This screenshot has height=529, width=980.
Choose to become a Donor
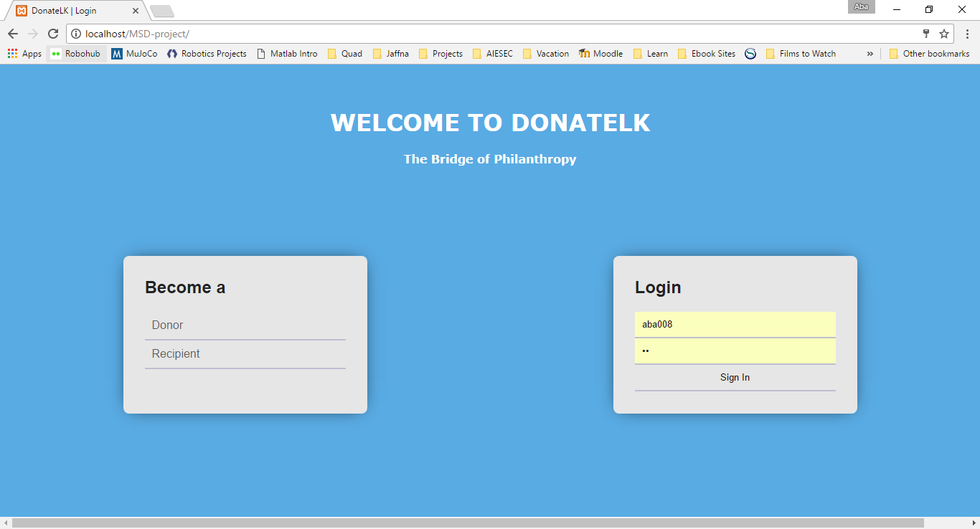pos(167,325)
